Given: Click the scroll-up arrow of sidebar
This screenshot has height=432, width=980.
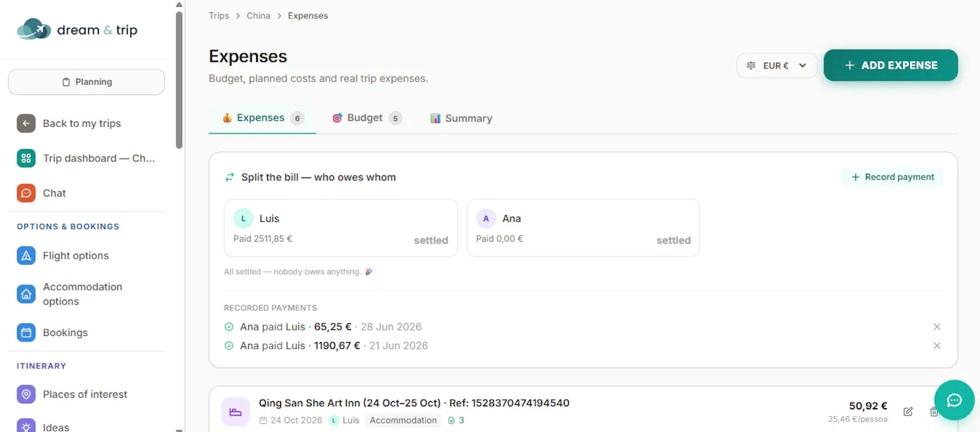Looking at the screenshot, I should [179, 4].
